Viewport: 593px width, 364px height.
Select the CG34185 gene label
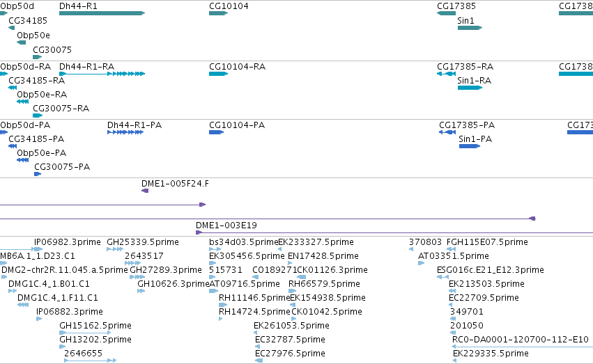pos(28,20)
